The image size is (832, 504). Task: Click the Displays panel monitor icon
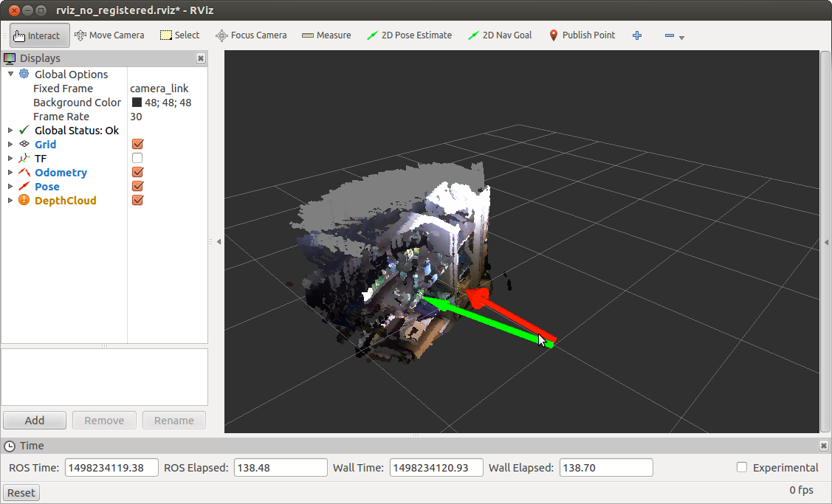click(x=10, y=58)
